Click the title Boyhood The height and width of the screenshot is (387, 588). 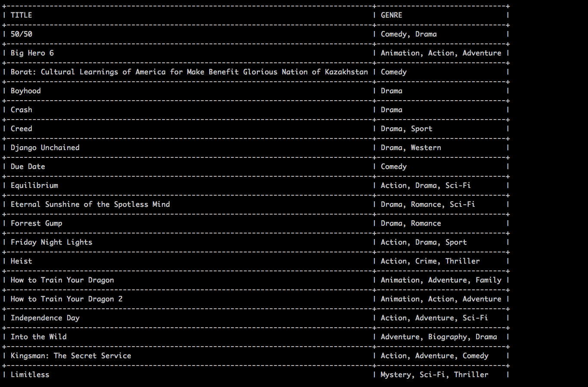coord(25,91)
